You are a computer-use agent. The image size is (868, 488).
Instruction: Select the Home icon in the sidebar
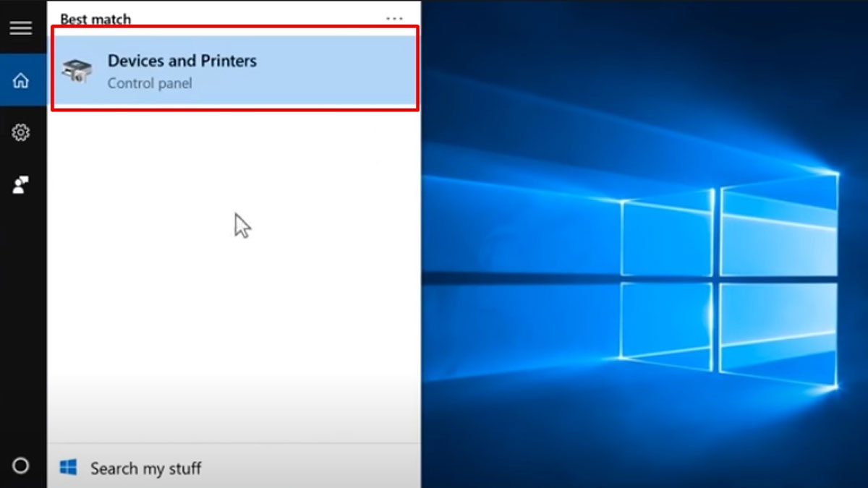point(20,80)
